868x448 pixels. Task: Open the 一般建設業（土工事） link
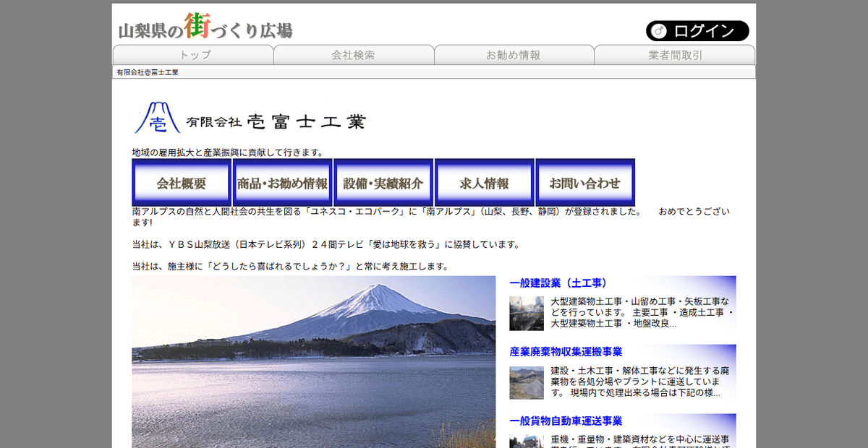pyautogui.click(x=558, y=282)
